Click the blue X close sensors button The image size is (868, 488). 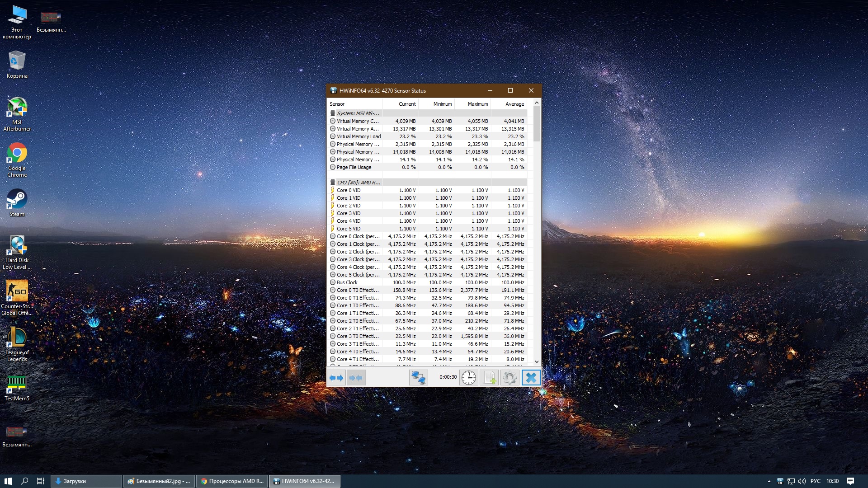coord(531,378)
